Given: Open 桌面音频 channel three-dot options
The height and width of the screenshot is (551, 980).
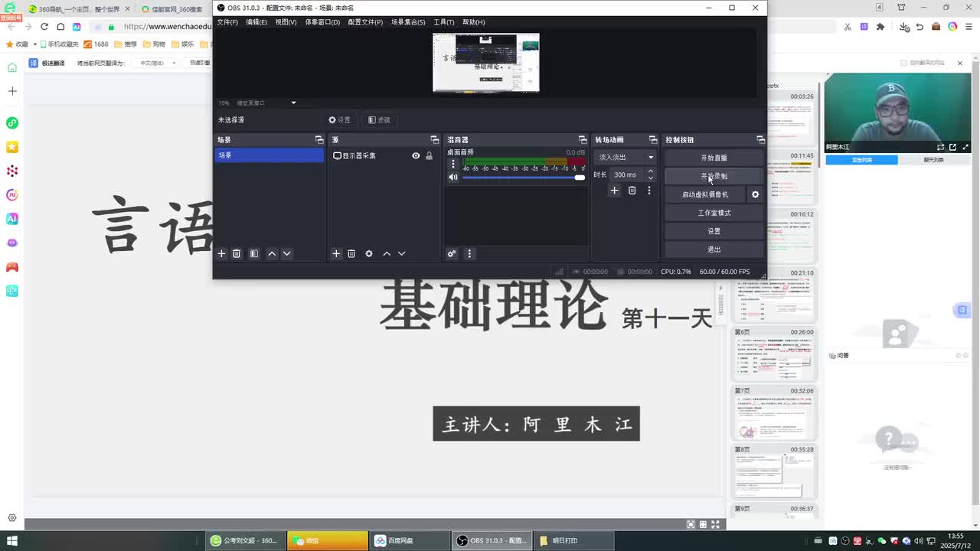Looking at the screenshot, I should (452, 164).
